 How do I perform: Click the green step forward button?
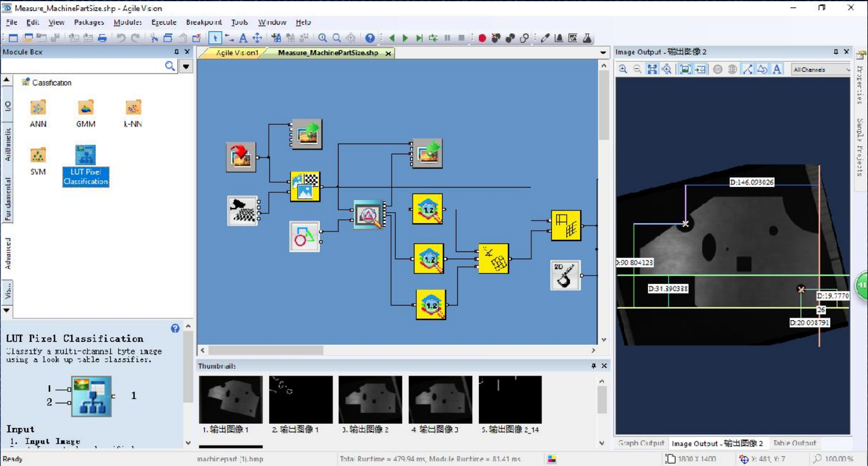tap(419, 38)
